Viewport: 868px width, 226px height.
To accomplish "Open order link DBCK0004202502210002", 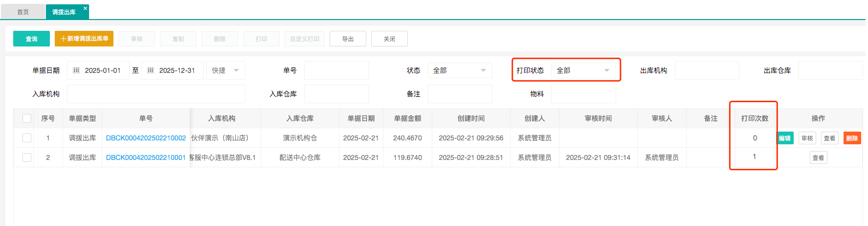I will point(146,138).
